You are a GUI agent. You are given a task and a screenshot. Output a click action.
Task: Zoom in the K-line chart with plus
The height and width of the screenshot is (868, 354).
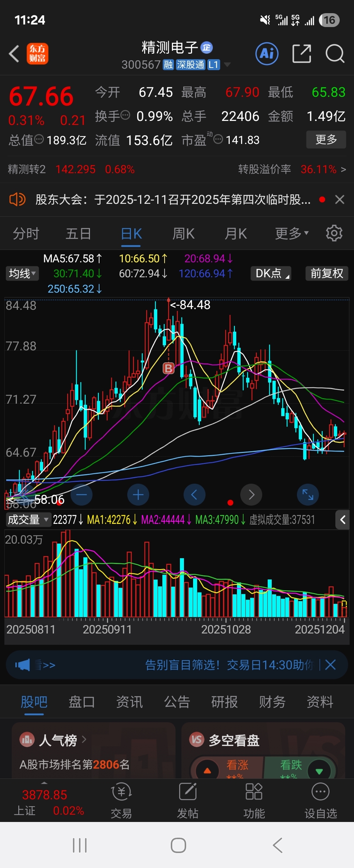tap(138, 495)
